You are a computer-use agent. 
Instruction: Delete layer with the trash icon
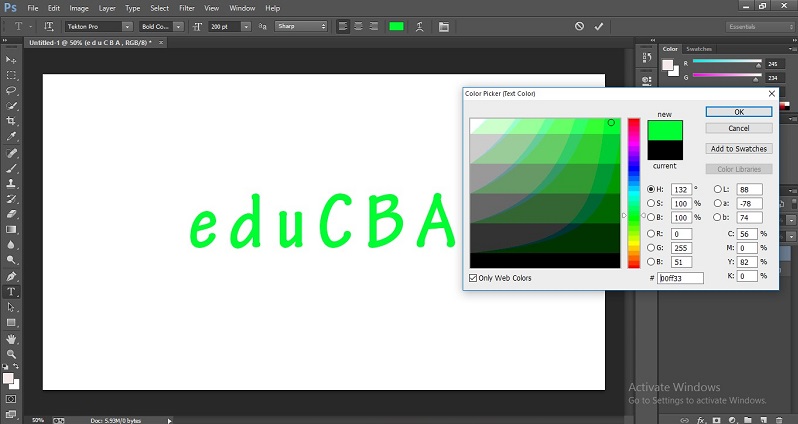[779, 420]
